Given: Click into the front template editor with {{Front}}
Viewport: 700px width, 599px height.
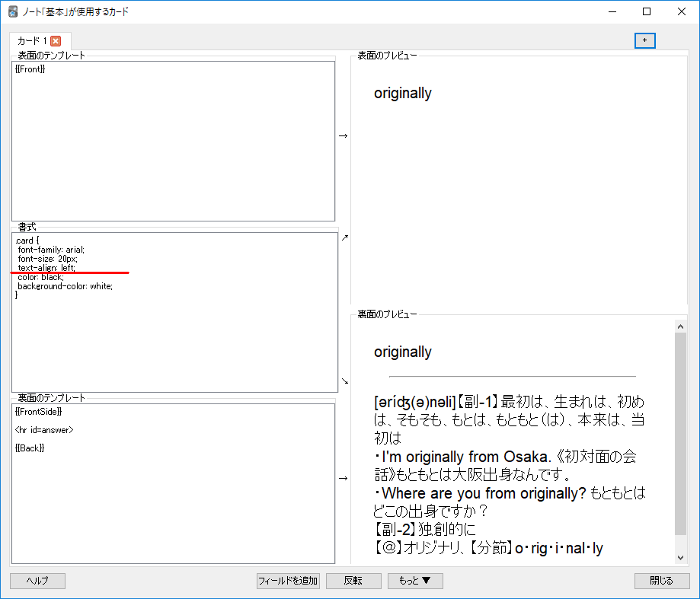Looking at the screenshot, I should (x=173, y=141).
